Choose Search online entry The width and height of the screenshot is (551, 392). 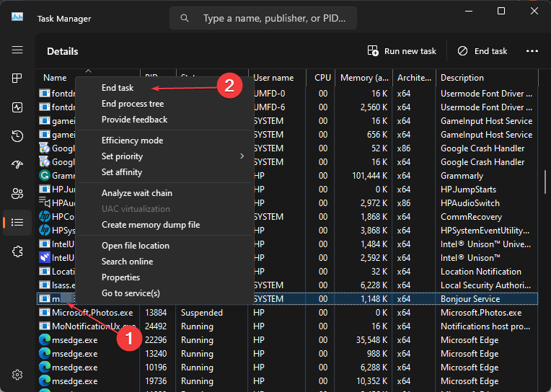(127, 262)
